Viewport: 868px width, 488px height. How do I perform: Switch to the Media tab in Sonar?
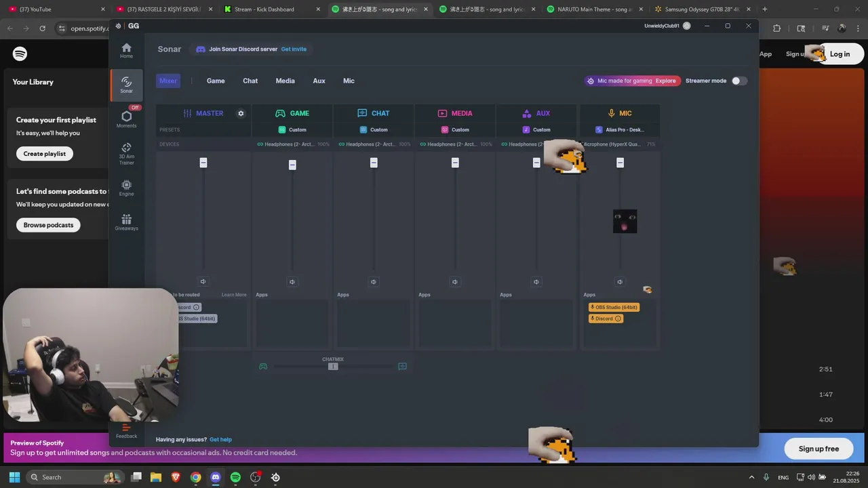(285, 81)
